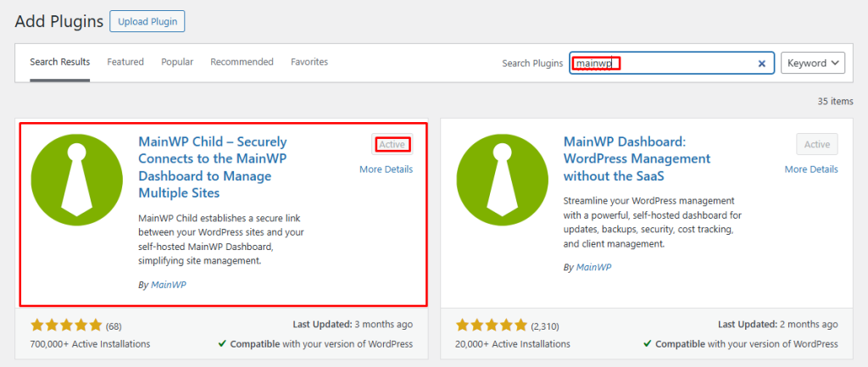
Task: Click the MainWP Dashboard tie logo icon
Action: 503,178
